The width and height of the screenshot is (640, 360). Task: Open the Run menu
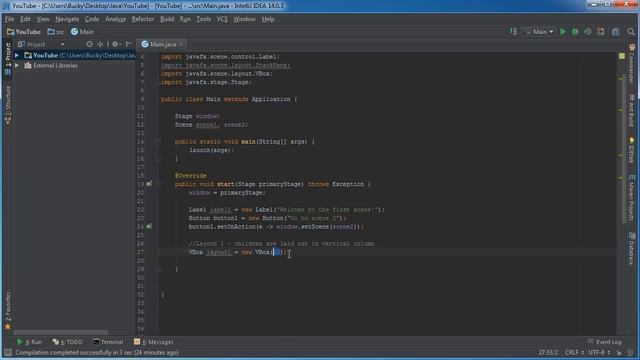185,19
